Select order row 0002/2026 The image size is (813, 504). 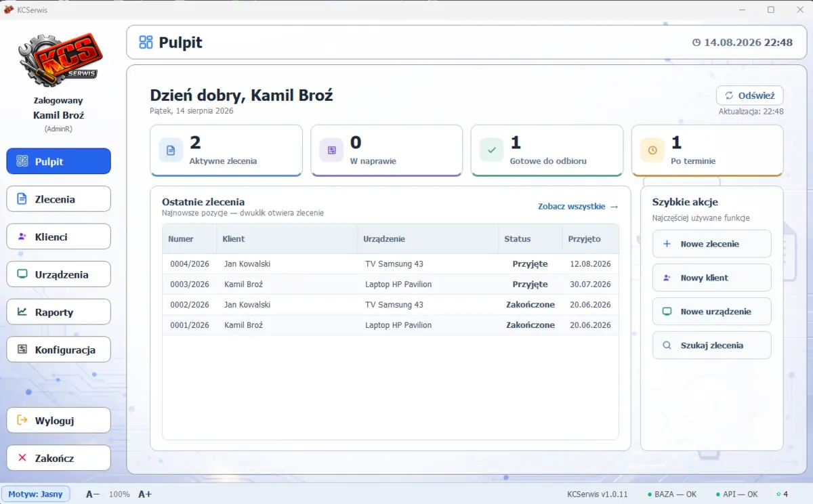click(390, 305)
